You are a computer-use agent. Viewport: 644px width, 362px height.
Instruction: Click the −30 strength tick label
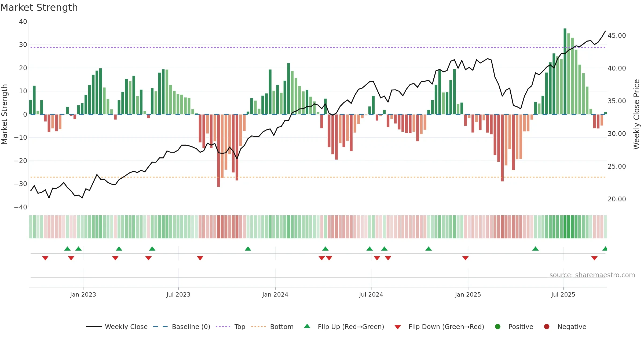point(21,184)
